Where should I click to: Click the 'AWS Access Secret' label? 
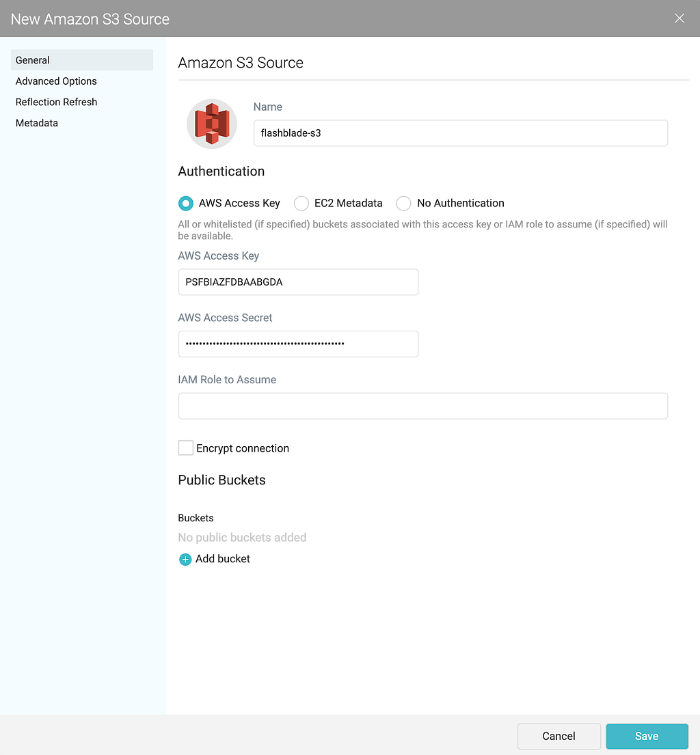pyautogui.click(x=225, y=317)
